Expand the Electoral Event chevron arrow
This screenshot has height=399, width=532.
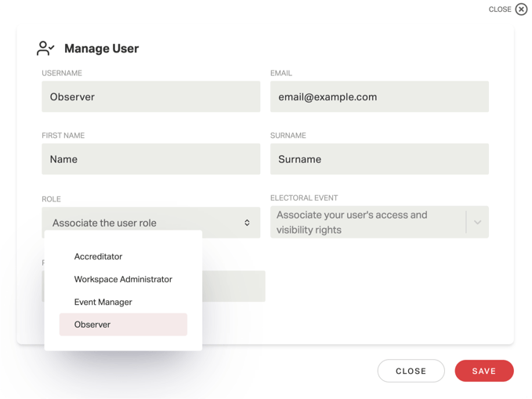point(478,223)
